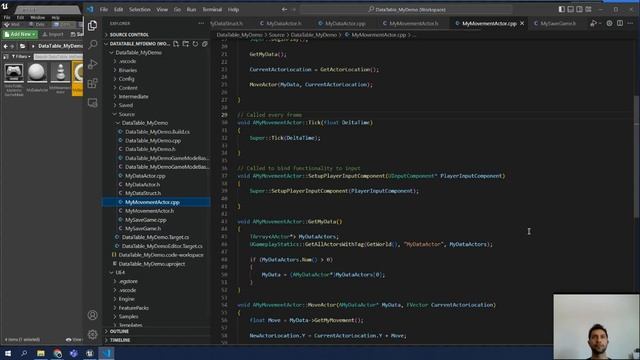Click the editor settings gear icon
640x360 pixels.
coord(609,24)
